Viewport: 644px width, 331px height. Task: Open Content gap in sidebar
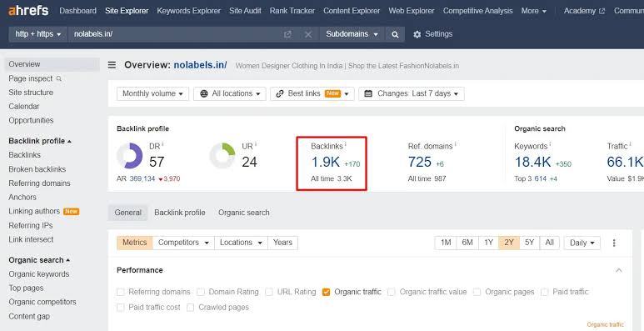point(29,317)
